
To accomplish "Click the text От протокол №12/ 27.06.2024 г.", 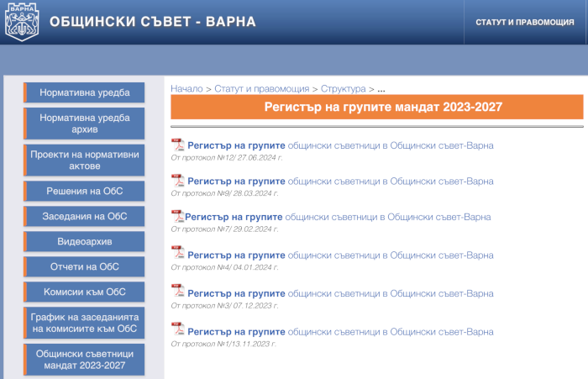I will point(227,158).
